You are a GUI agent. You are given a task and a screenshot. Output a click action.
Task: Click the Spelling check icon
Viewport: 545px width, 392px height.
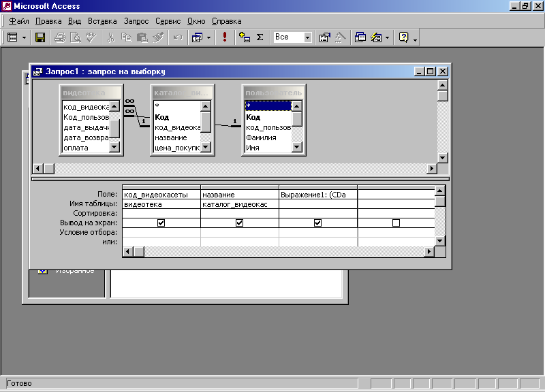click(x=91, y=37)
